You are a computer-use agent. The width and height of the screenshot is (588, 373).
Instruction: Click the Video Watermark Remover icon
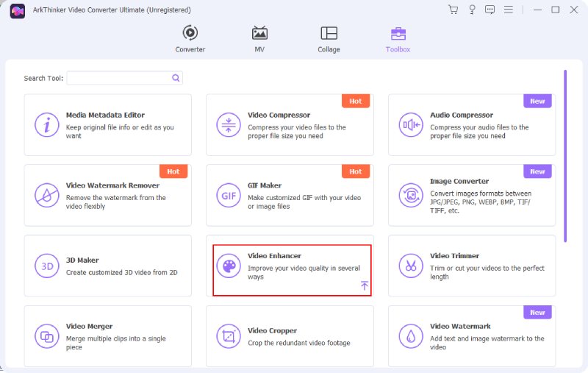(46, 196)
